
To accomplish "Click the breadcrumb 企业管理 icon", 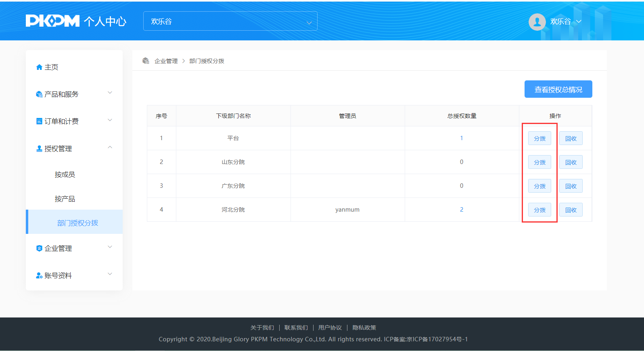I will pyautogui.click(x=146, y=61).
